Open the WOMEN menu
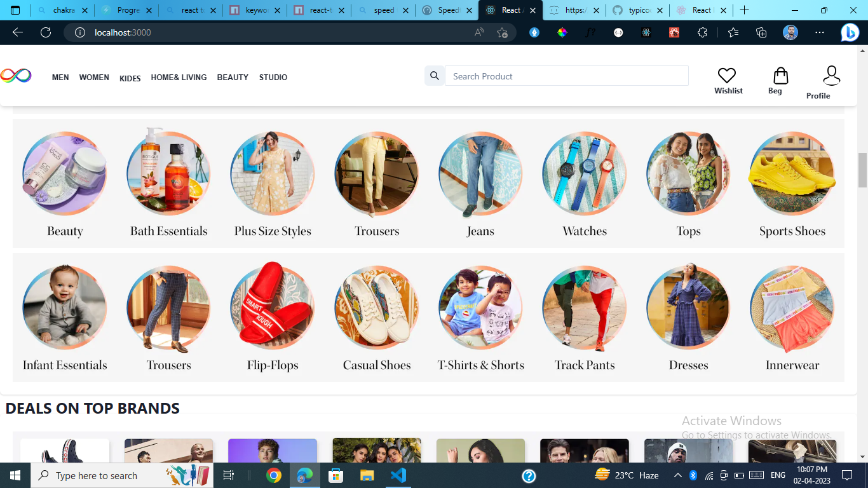 [x=94, y=78]
